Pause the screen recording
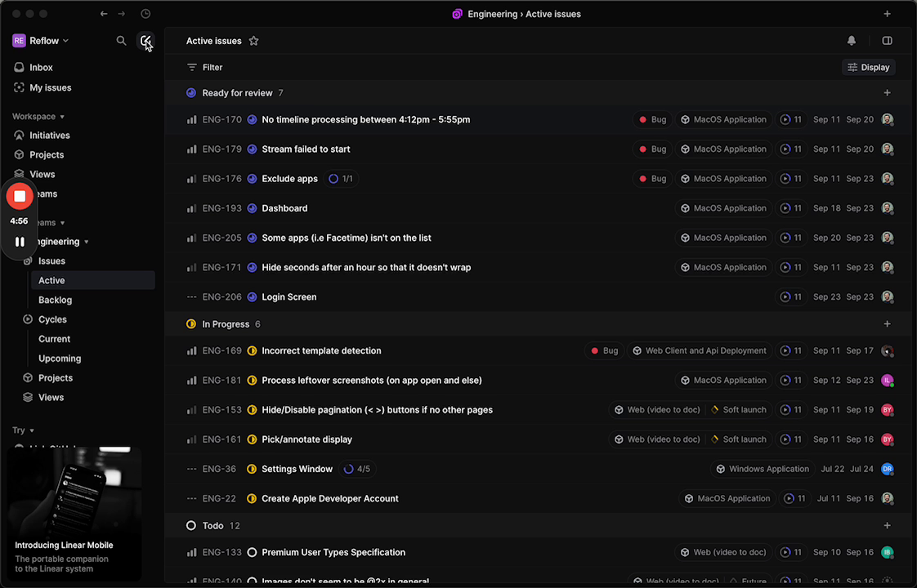Viewport: 917px width, 588px height. click(x=20, y=242)
